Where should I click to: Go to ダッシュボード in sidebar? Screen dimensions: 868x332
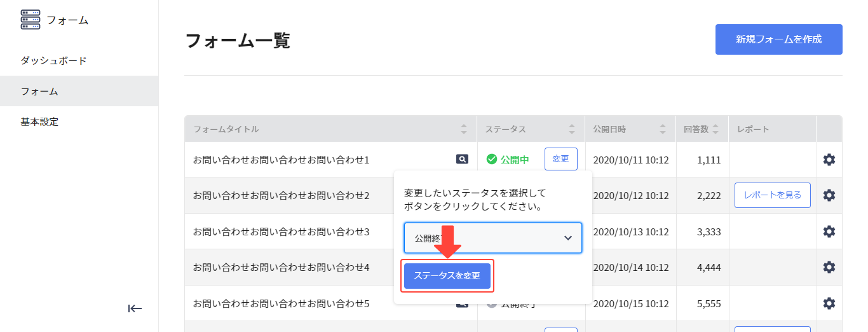(x=53, y=61)
